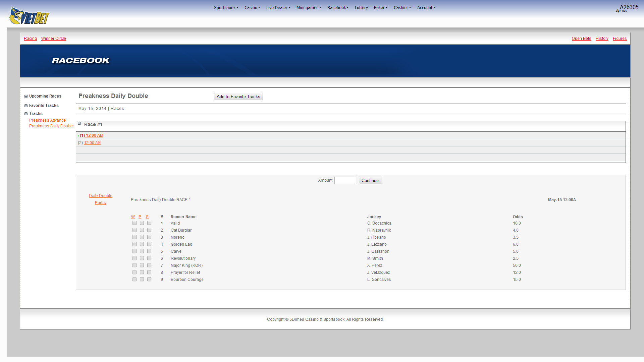Screen dimensions: 644x362
Task: Click the Upcoming Races label
Action: [x=45, y=96]
